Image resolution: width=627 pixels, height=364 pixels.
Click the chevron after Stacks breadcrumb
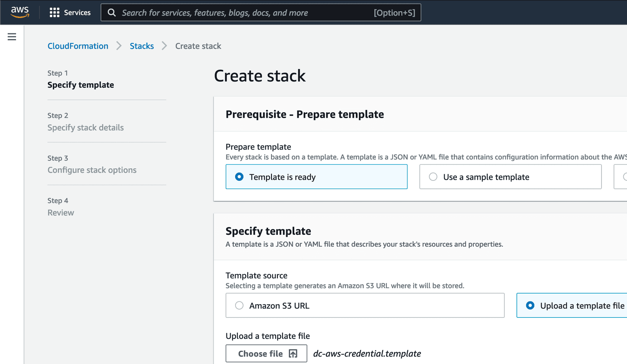tap(165, 46)
